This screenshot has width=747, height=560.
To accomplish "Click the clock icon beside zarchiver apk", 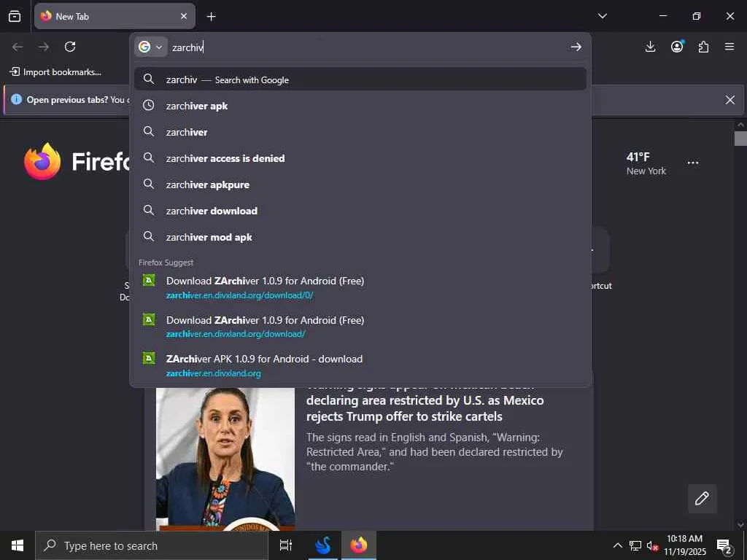I will pos(149,105).
